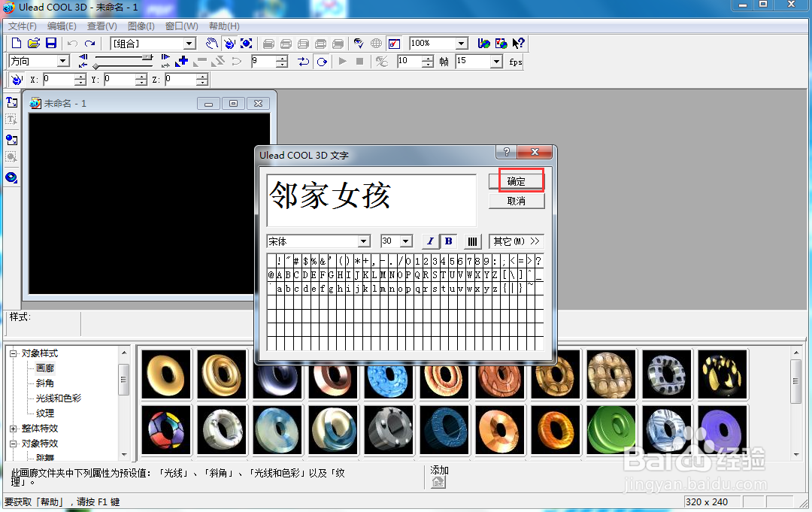Collapse the 对象特效 tree node

(14, 444)
